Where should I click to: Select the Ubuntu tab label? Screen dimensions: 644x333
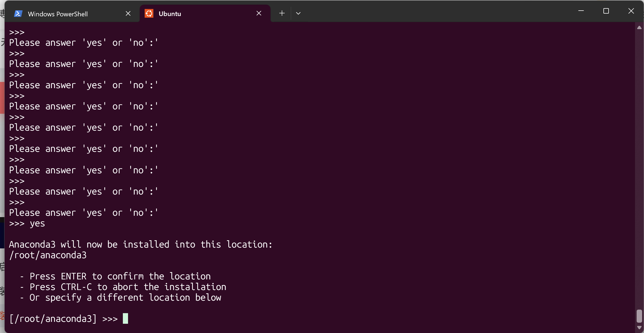(x=170, y=14)
